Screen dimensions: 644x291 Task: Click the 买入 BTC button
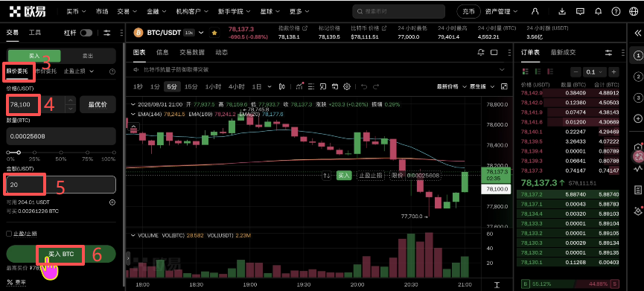61,255
